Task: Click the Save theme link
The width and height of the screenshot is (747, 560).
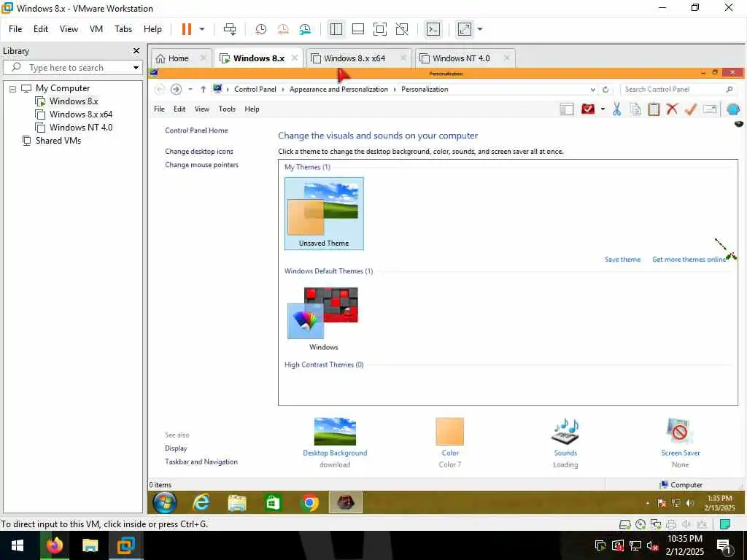Action: click(x=623, y=260)
